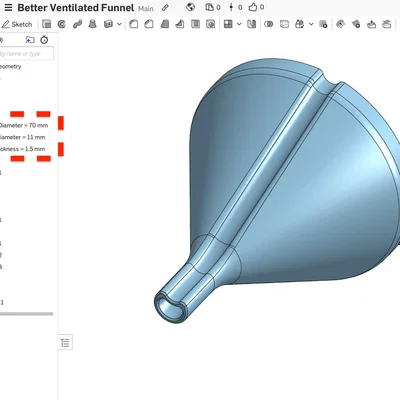
Task: Click the add folder icon in feature list
Action: click(30, 40)
